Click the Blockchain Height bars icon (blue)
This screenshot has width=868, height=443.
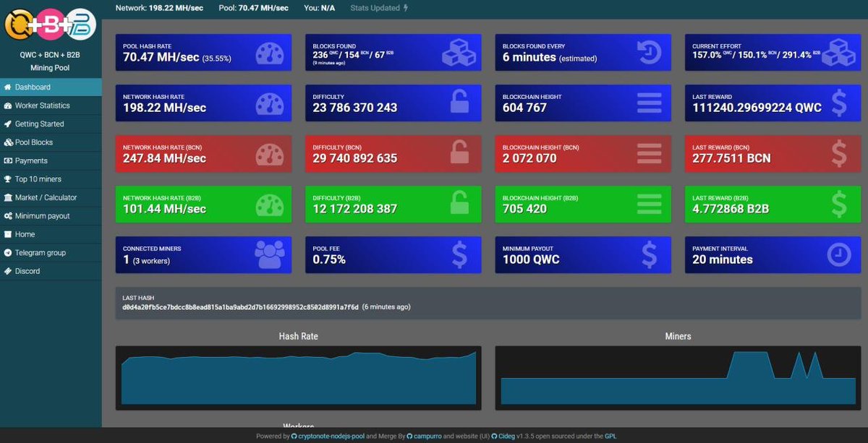pyautogui.click(x=649, y=103)
